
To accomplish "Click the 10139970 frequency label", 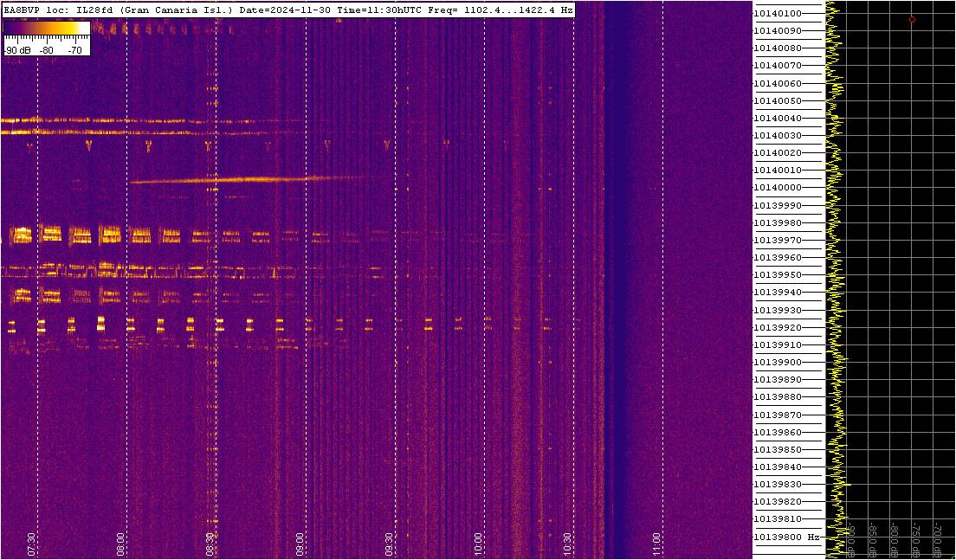I will click(x=778, y=240).
